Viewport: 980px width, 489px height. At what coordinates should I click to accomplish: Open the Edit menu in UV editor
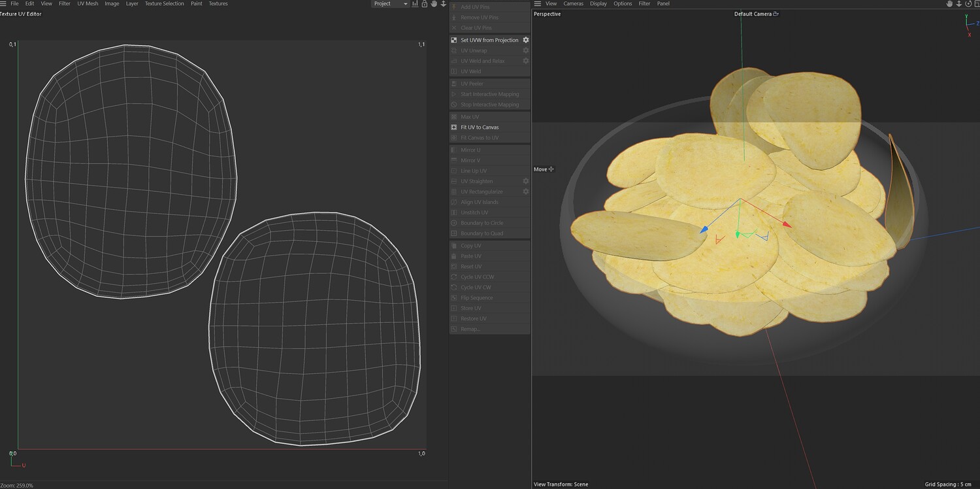pos(30,4)
